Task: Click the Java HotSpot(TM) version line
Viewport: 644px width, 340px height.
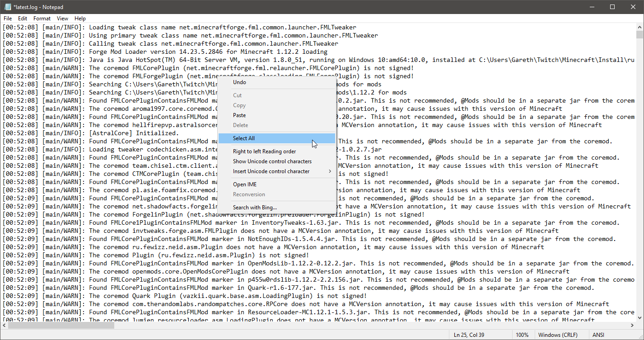Action: coord(319,60)
